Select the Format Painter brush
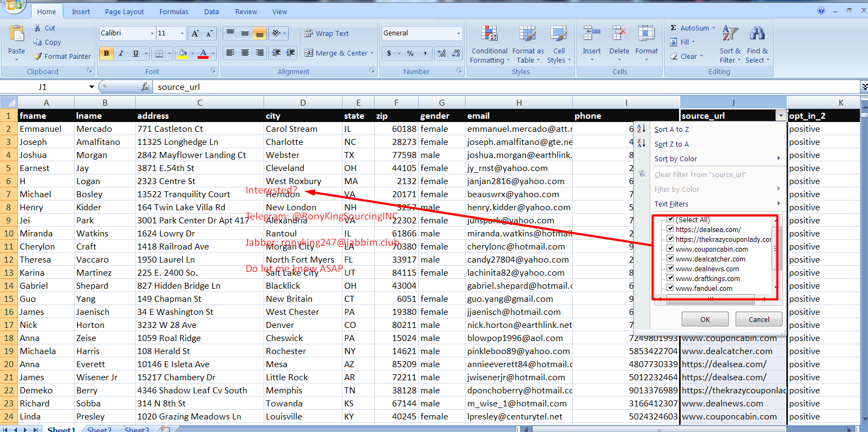Screen dimensions: 868x432 [38, 56]
